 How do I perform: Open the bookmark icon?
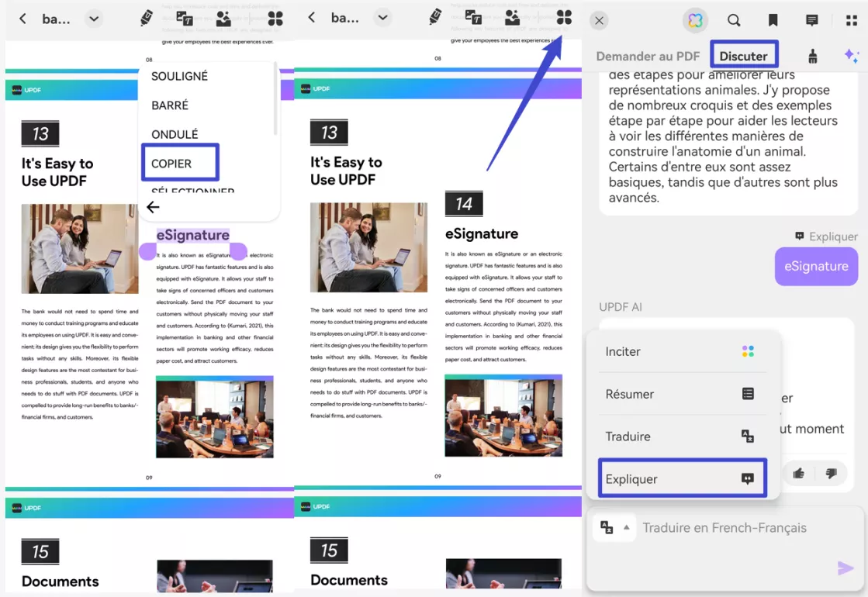(773, 20)
